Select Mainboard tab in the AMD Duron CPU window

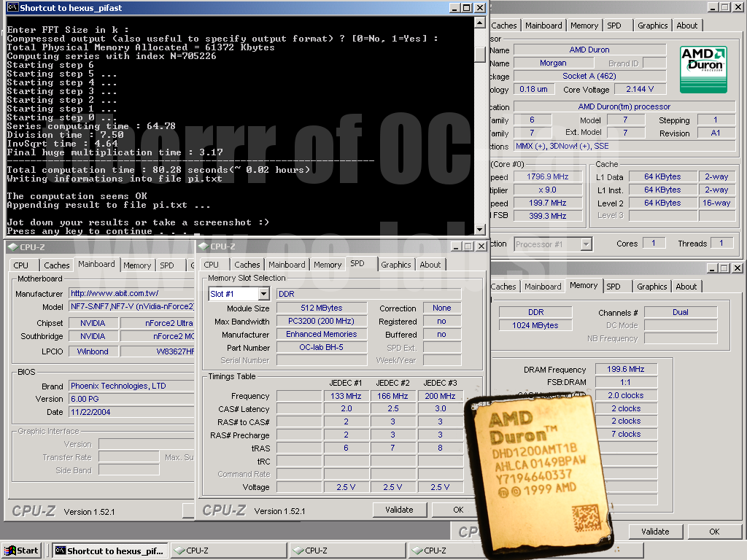(x=543, y=26)
